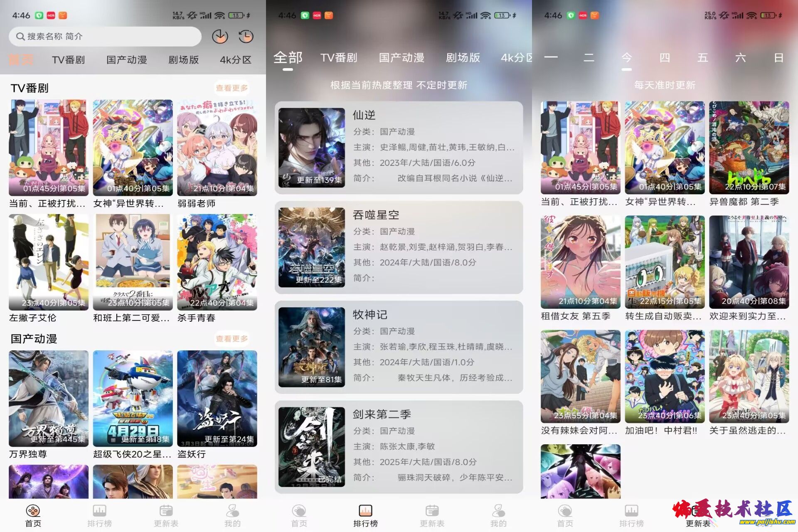Tap the search magnifier icon

20,37
